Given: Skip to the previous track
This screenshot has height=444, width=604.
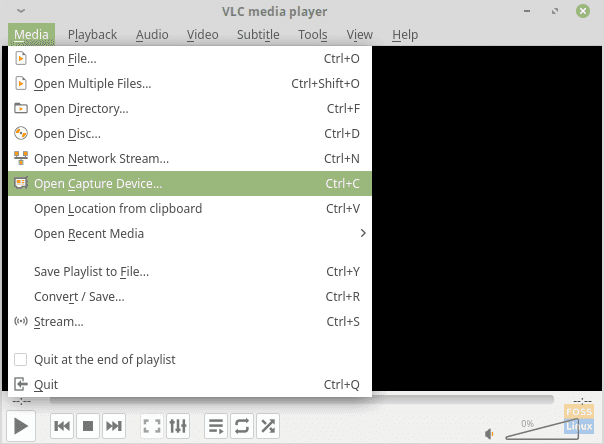Looking at the screenshot, I should [x=62, y=426].
